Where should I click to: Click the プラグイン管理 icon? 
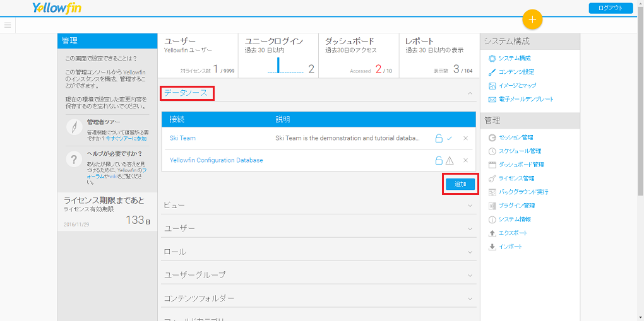[492, 206]
